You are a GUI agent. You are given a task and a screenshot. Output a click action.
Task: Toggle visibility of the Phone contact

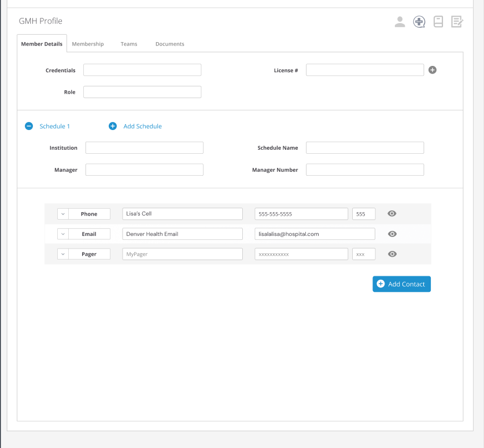point(392,214)
